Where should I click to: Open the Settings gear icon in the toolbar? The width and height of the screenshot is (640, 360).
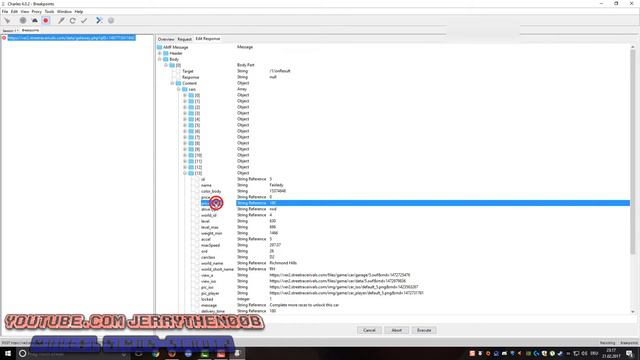click(111, 20)
